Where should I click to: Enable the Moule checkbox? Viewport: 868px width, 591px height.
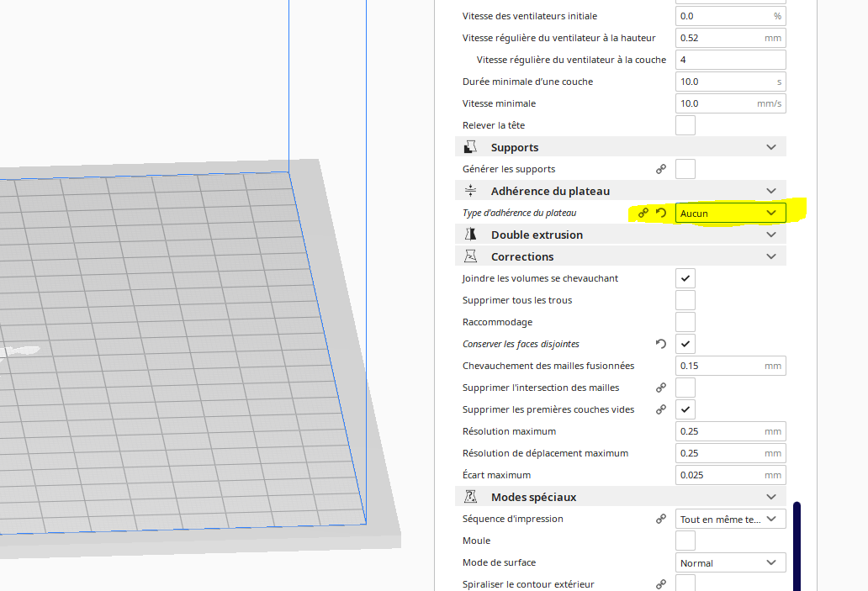coord(685,541)
